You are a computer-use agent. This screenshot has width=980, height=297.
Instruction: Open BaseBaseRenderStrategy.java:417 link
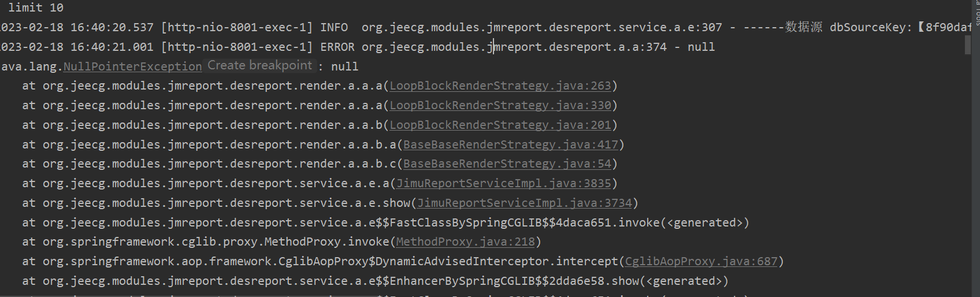point(511,144)
